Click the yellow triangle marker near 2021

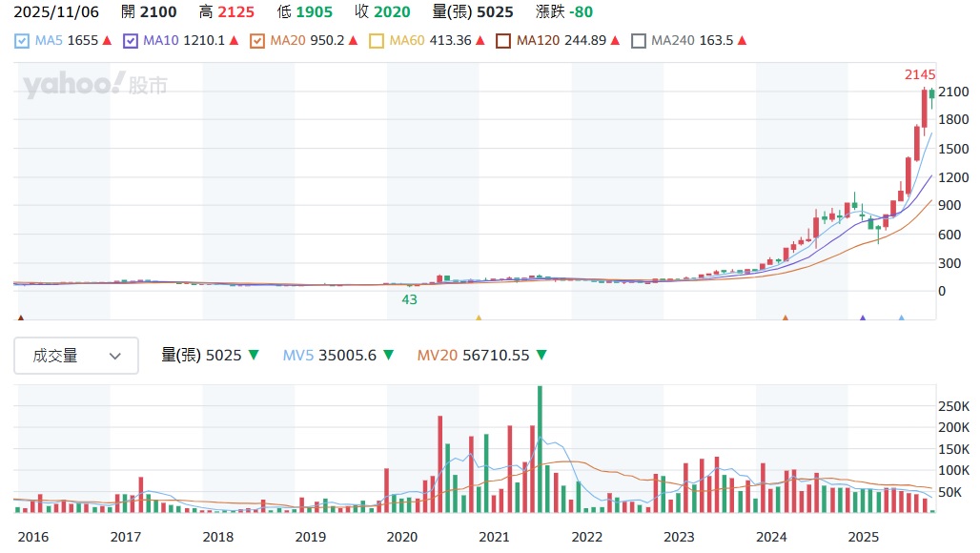(479, 318)
